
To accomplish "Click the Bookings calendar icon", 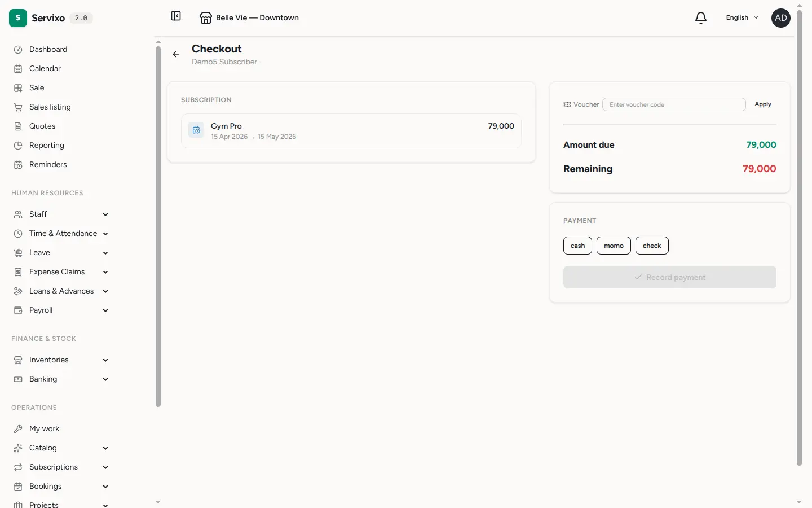I will (x=18, y=487).
